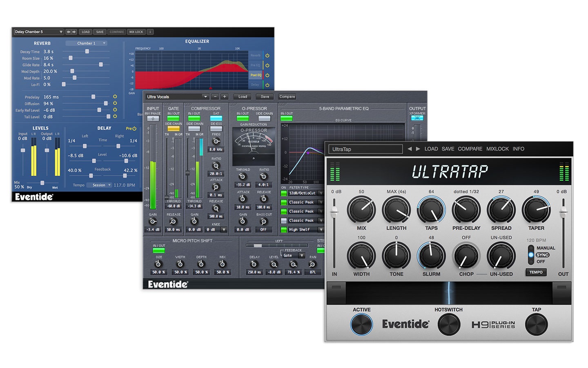Open the Chamber 1 reverb type dropdown
This screenshot has height=368, width=588.
coord(86,43)
